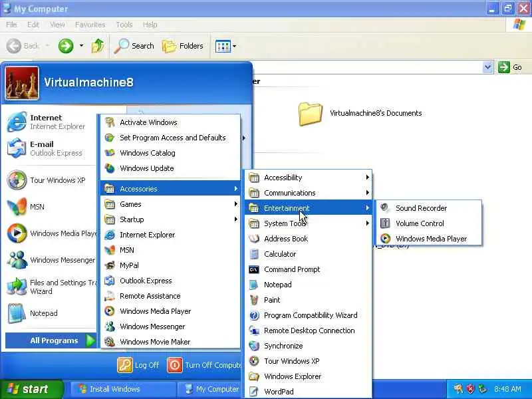Open the Tools menu
The image size is (532, 399).
124,25
